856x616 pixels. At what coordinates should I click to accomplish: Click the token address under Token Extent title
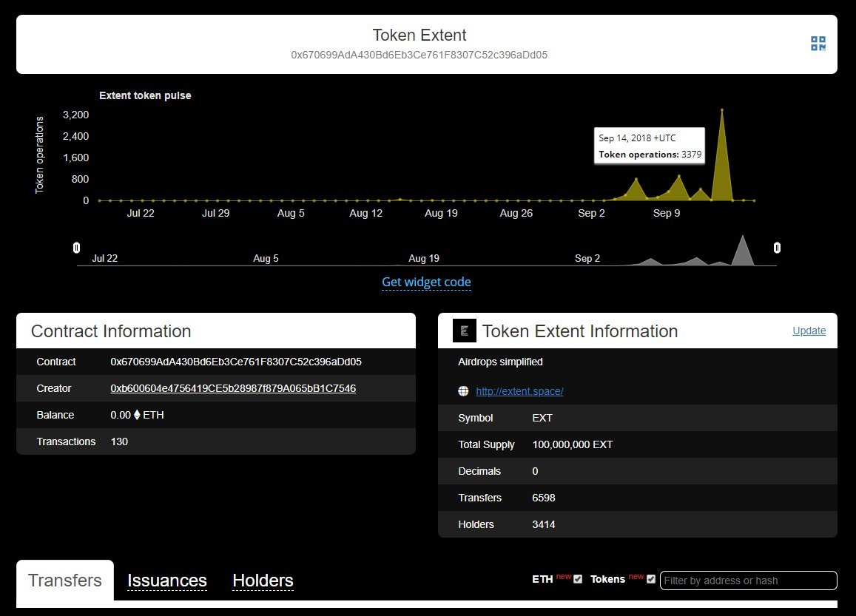419,55
